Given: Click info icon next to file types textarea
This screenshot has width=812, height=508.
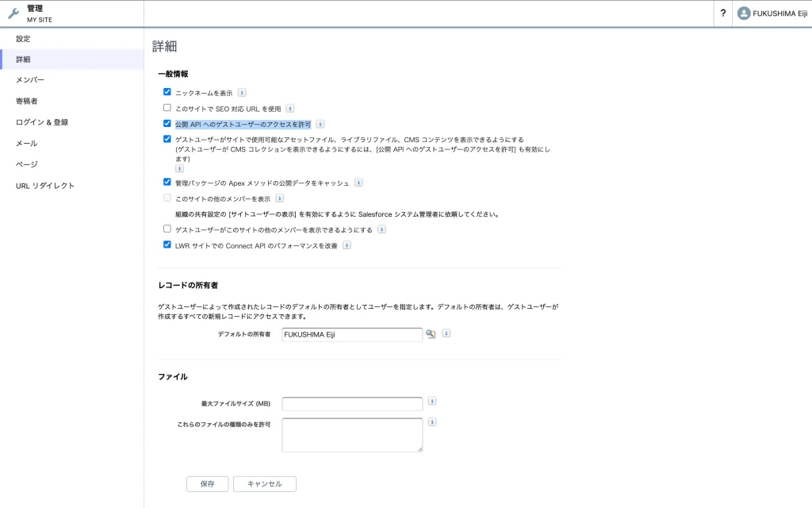Looking at the screenshot, I should coord(432,422).
